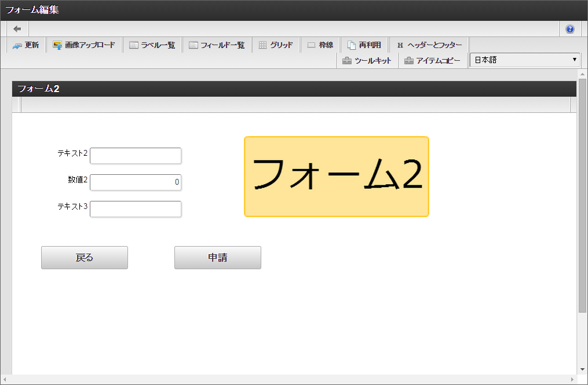Open the フィールド一覧 field list

217,45
